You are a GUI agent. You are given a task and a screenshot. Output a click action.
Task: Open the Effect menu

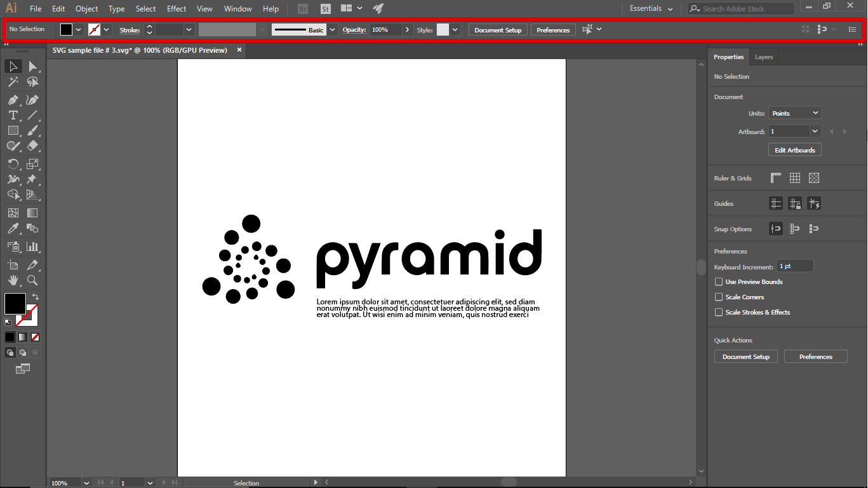tap(177, 9)
